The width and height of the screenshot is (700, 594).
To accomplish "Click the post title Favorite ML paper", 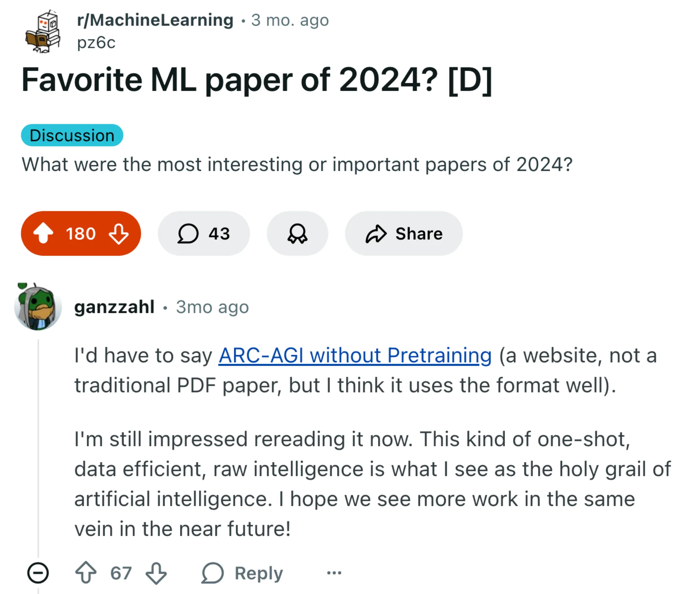I will (257, 80).
